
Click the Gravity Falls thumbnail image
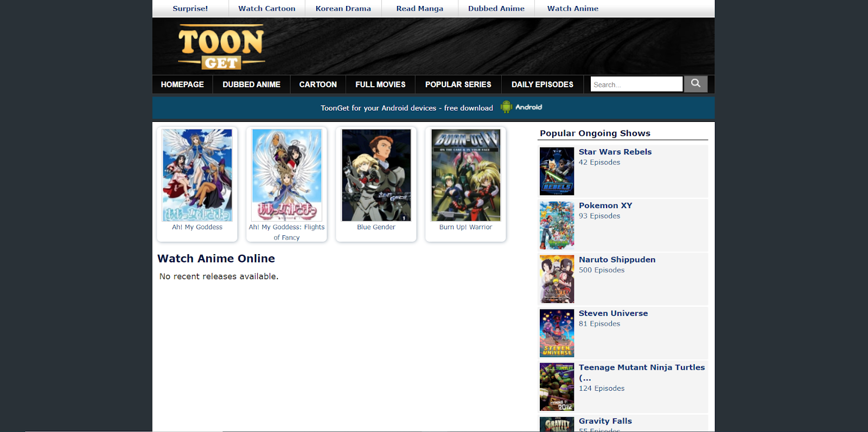[557, 424]
